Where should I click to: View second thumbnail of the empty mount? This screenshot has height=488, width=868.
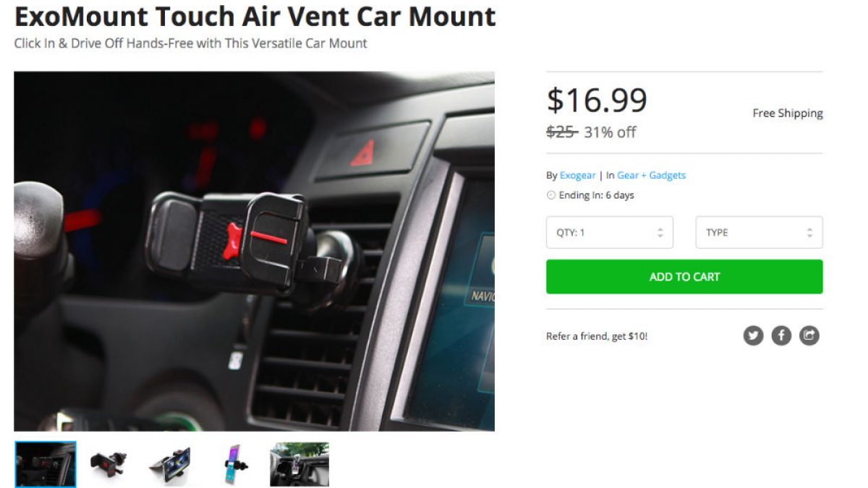pos(109,464)
